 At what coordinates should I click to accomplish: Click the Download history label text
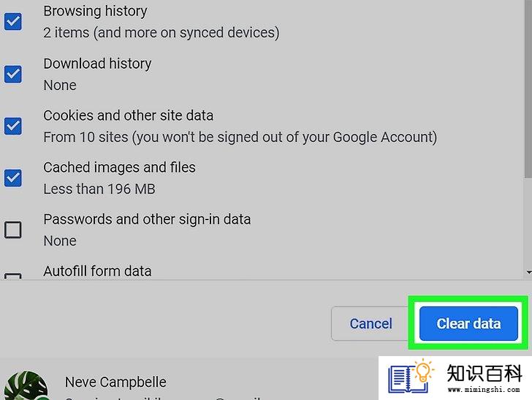pos(97,64)
